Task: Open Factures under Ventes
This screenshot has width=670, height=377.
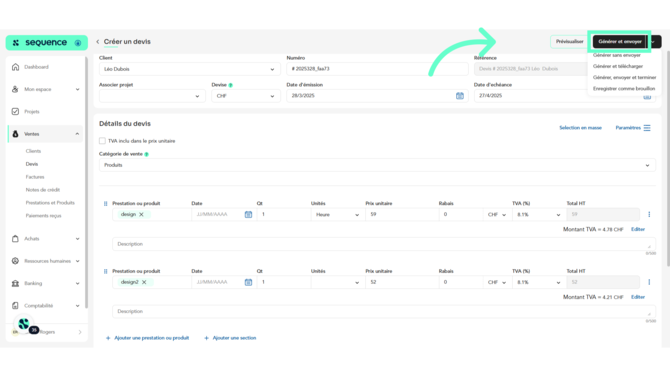Action: pos(35,177)
